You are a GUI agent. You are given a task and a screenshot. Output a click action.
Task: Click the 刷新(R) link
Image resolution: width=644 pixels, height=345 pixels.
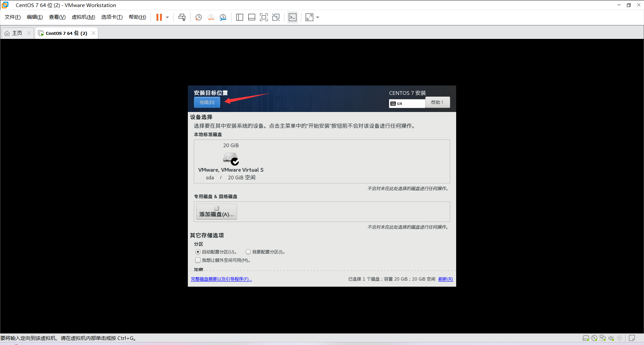pos(445,279)
